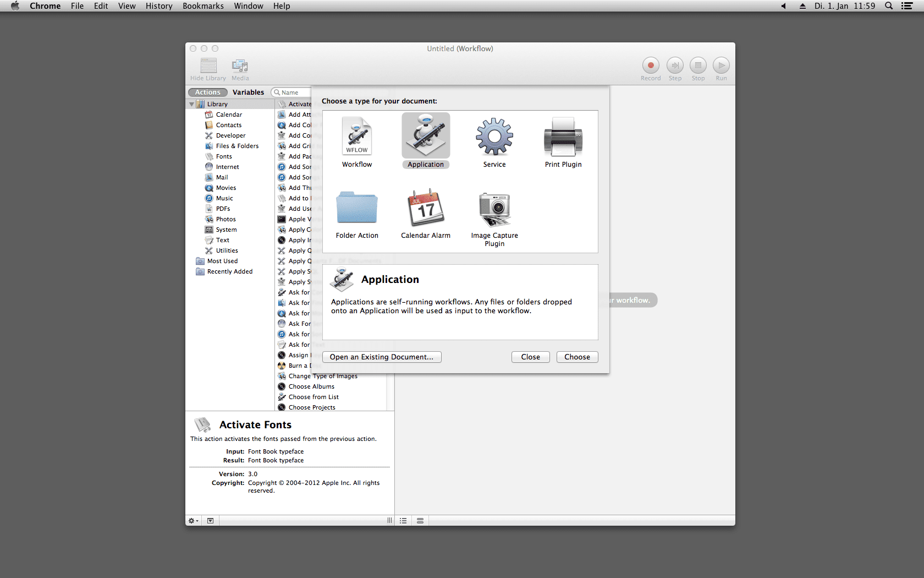The image size is (924, 578).
Task: Open the File menu
Action: pos(77,6)
